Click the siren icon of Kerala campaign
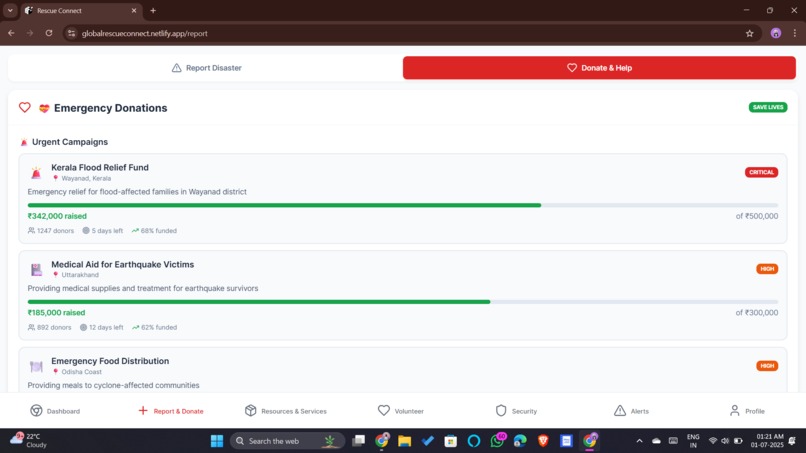Viewport: 806px width, 453px height. pyautogui.click(x=36, y=172)
